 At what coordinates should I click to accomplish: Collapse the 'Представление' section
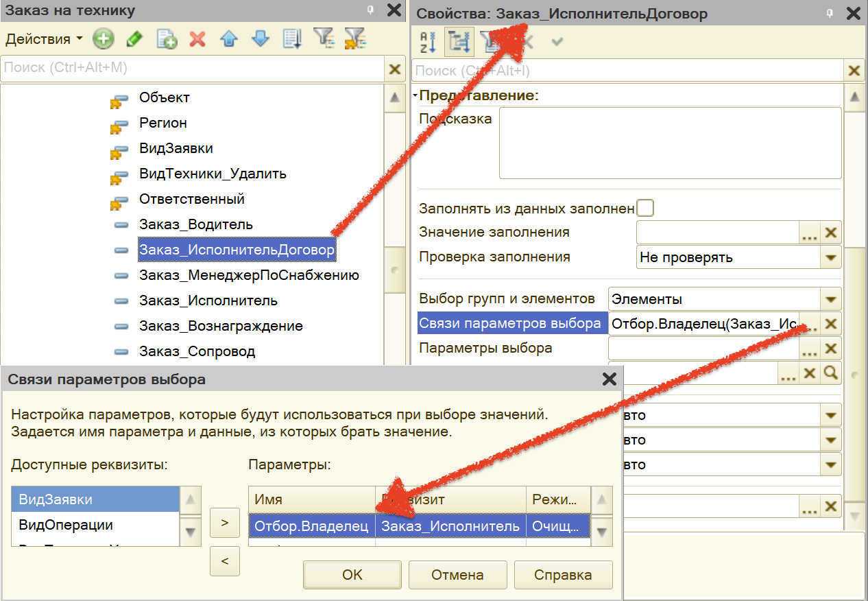coord(415,96)
